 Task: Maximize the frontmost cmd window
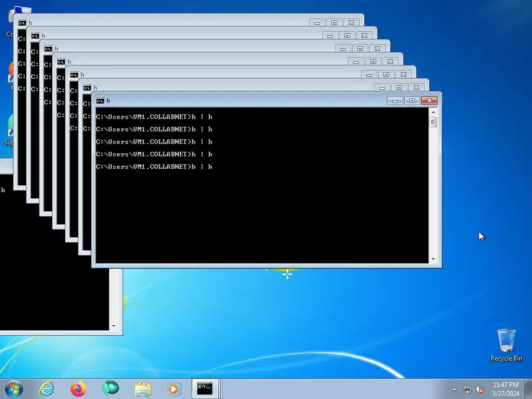click(x=412, y=101)
